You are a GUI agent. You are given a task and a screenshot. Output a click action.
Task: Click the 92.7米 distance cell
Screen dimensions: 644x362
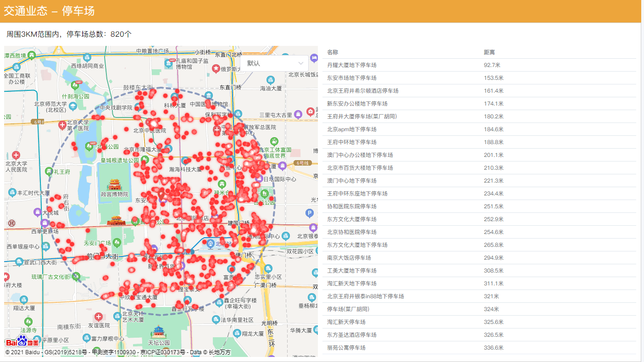(492, 65)
